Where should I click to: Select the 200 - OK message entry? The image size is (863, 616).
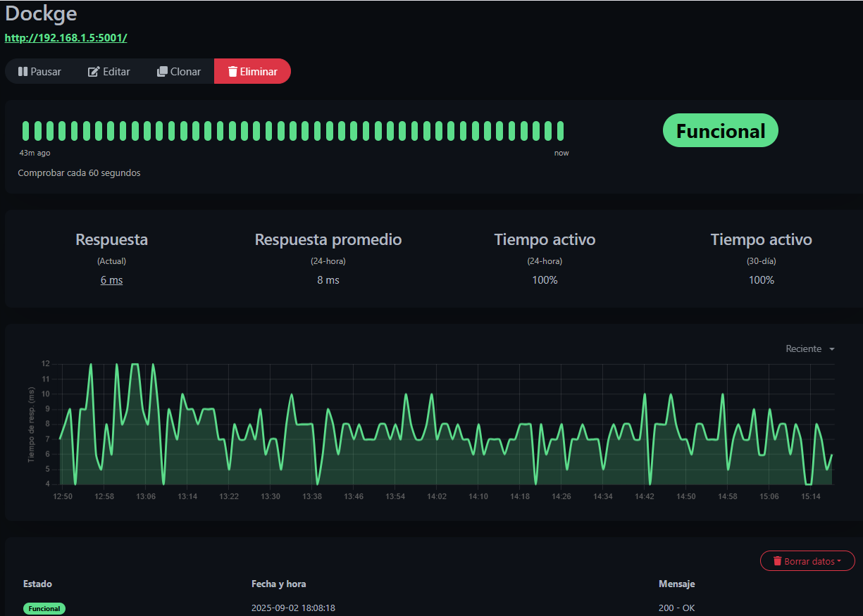pos(676,608)
